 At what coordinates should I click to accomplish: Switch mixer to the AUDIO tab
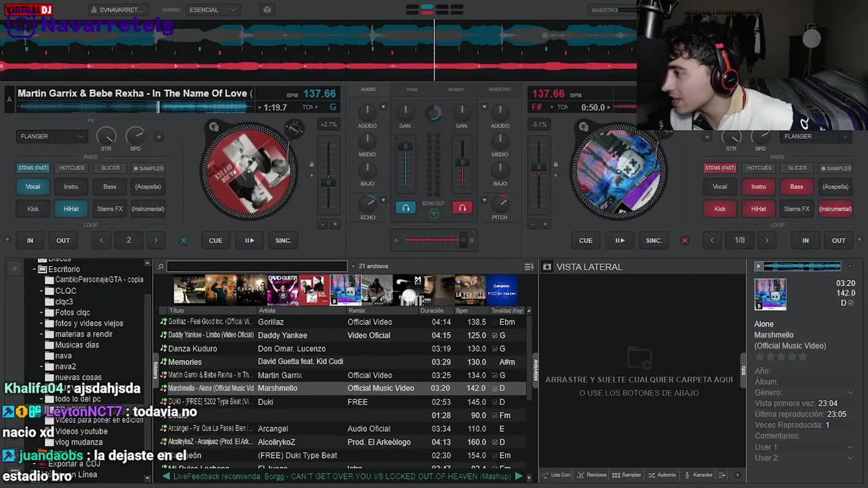coord(368,89)
